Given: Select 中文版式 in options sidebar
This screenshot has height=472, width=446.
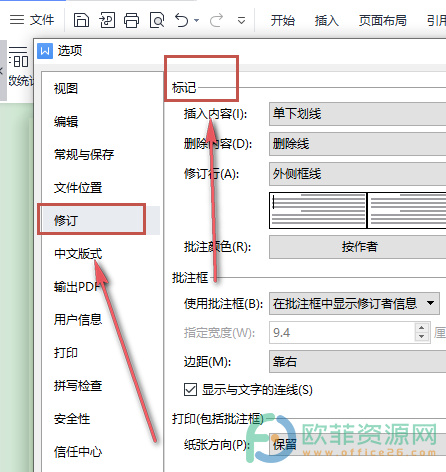Looking at the screenshot, I should 78,254.
